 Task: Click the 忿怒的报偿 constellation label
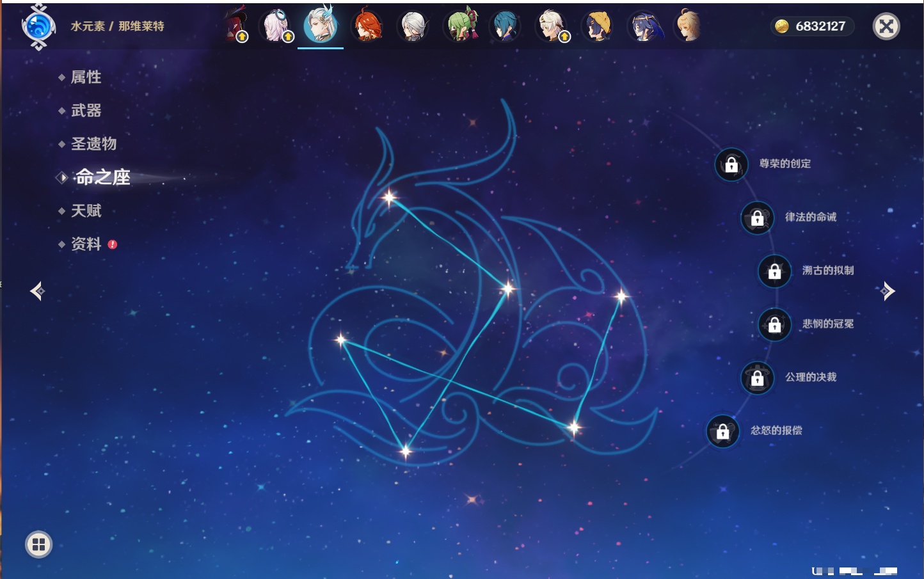tap(776, 431)
